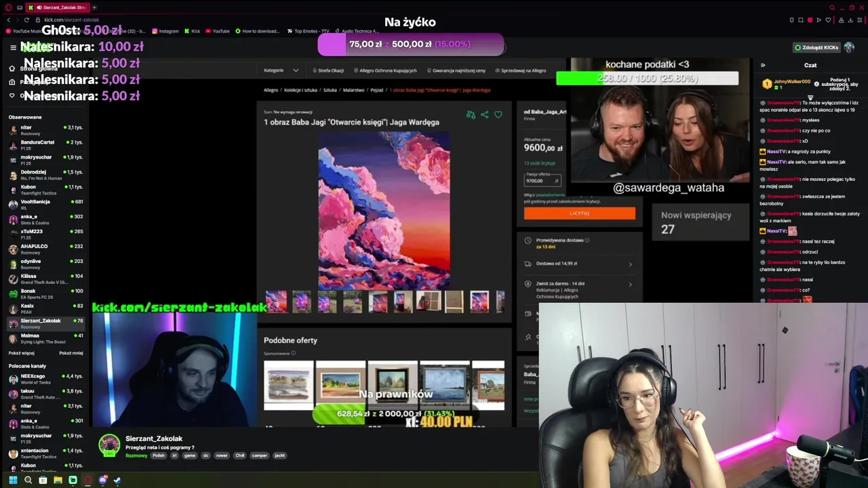Viewport: 868px width, 488px height.
Task: Click the Przewidywana dostawa info icon
Action: pyautogui.click(x=587, y=240)
